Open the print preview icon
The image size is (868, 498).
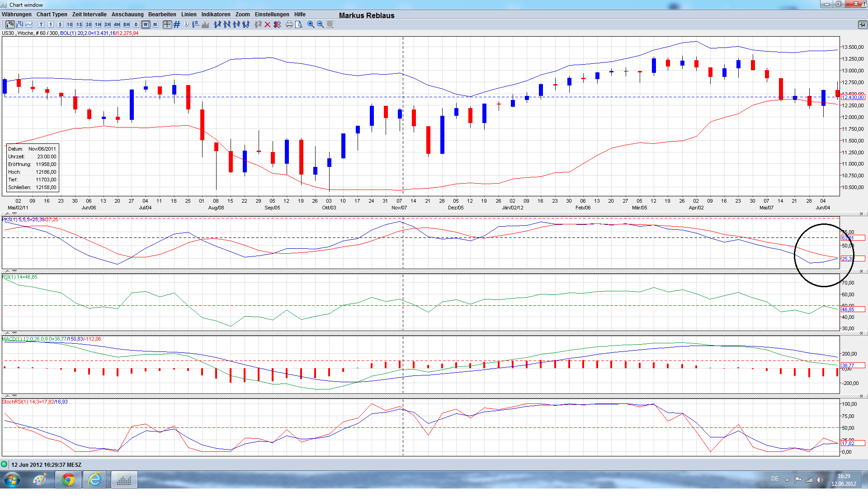pos(299,24)
